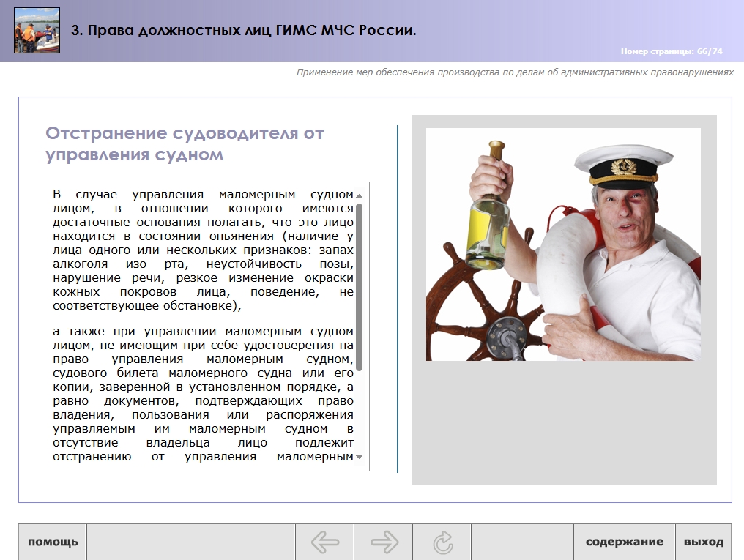The image size is (744, 560).
Task: Click the scroll down arrow in text box
Action: click(359, 458)
